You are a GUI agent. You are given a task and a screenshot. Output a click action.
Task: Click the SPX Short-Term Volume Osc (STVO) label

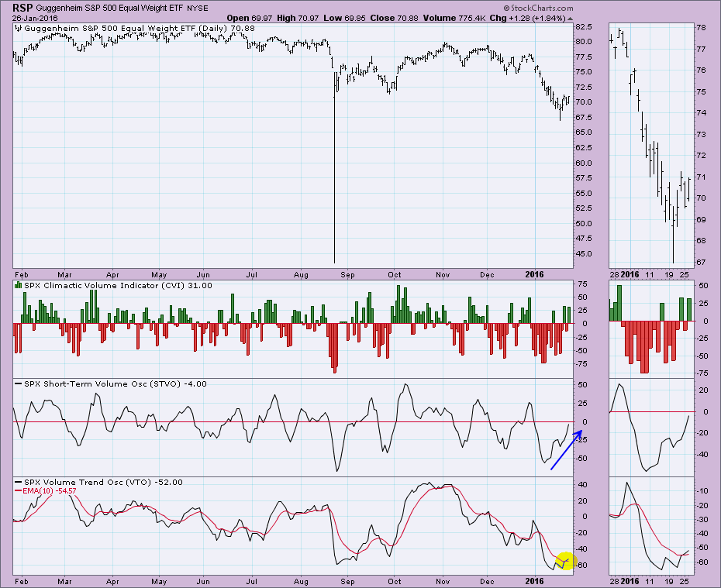tap(116, 383)
